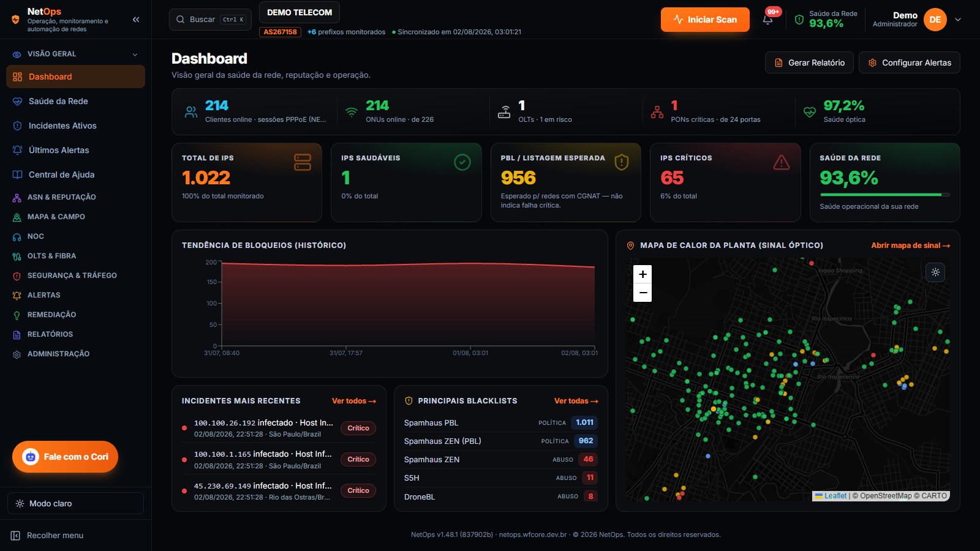Click the +6 prefixos monitorados text
The width and height of the screenshot is (980, 551).
click(x=346, y=32)
